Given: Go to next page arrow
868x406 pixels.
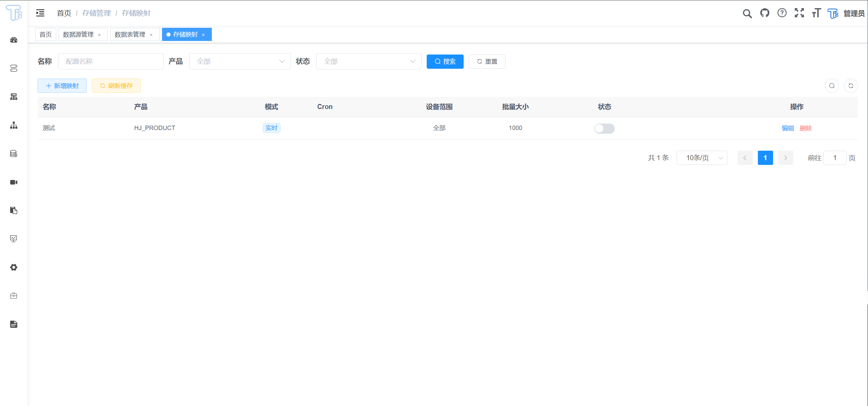Looking at the screenshot, I should [x=786, y=158].
